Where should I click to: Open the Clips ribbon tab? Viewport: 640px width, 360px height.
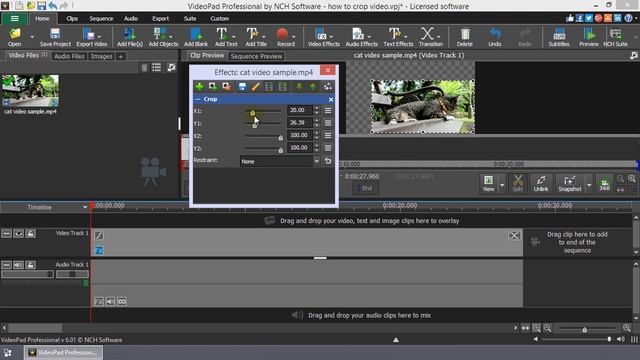click(72, 18)
